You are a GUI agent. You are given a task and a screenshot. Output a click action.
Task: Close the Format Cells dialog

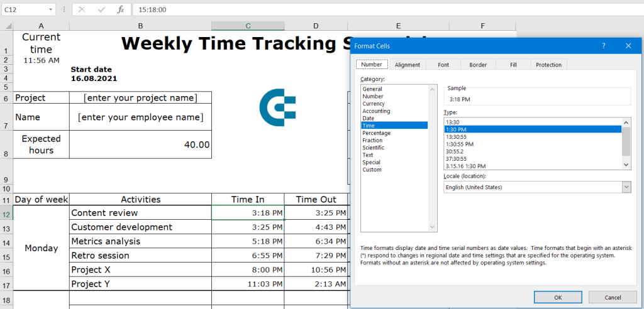pyautogui.click(x=628, y=46)
